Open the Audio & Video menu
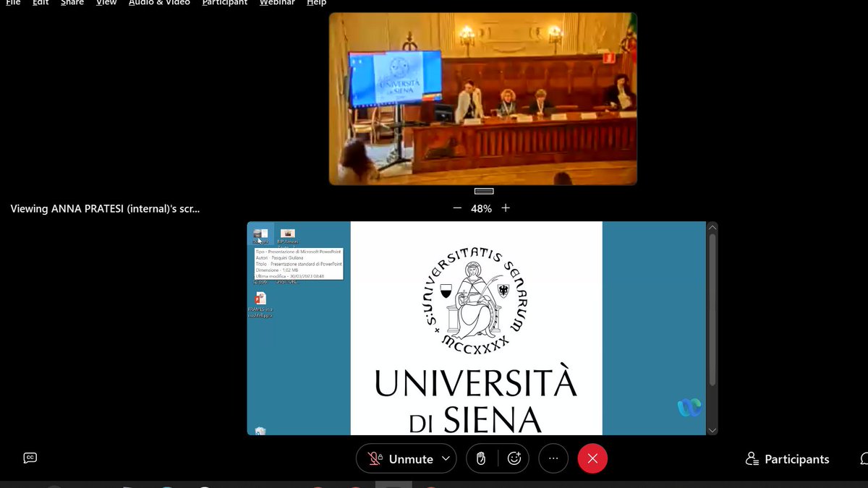Screen dimensions: 868x488 click(x=159, y=3)
